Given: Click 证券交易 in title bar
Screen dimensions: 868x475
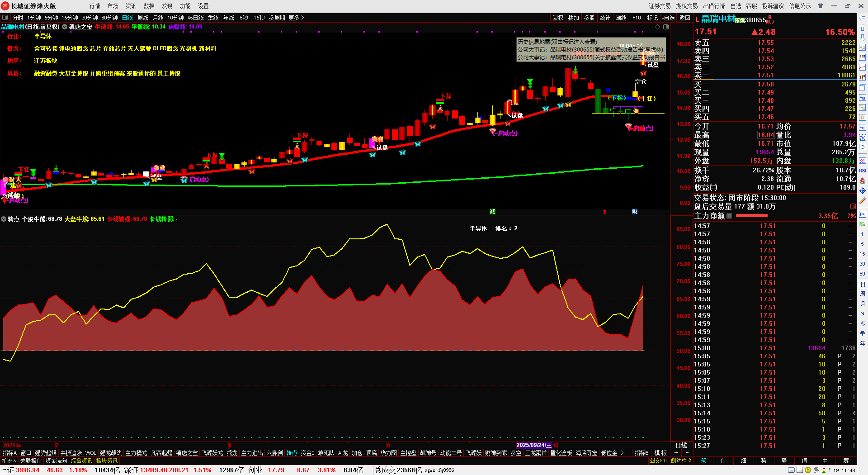Looking at the screenshot, I should 660,6.
